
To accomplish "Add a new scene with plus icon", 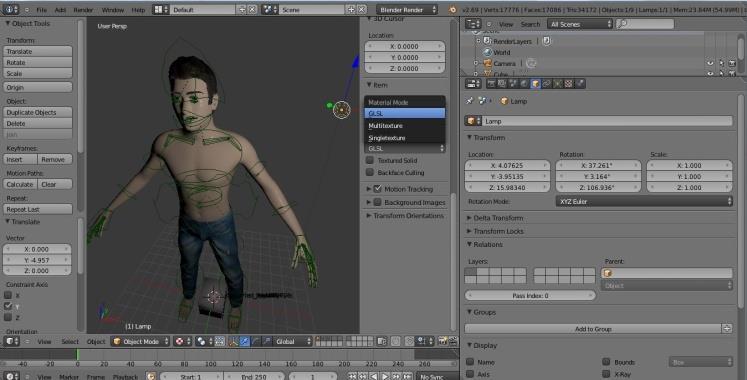I will 351,10.
